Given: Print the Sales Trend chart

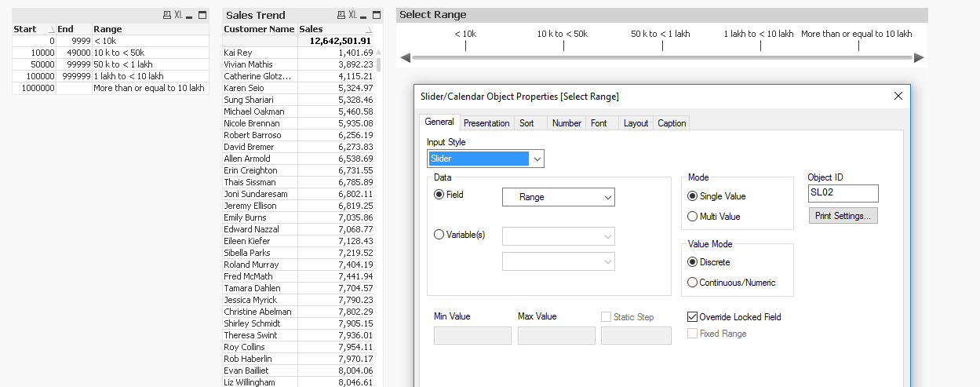Looking at the screenshot, I should coord(341,15).
